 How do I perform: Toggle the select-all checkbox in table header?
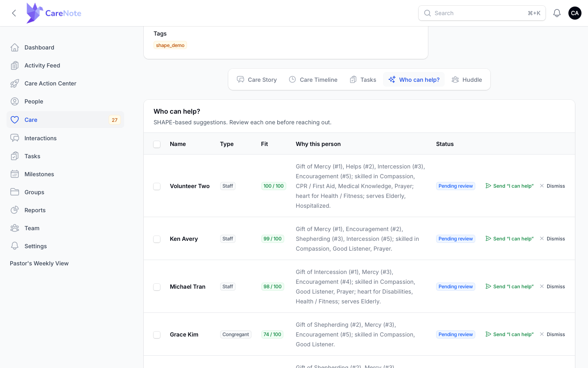click(x=157, y=144)
